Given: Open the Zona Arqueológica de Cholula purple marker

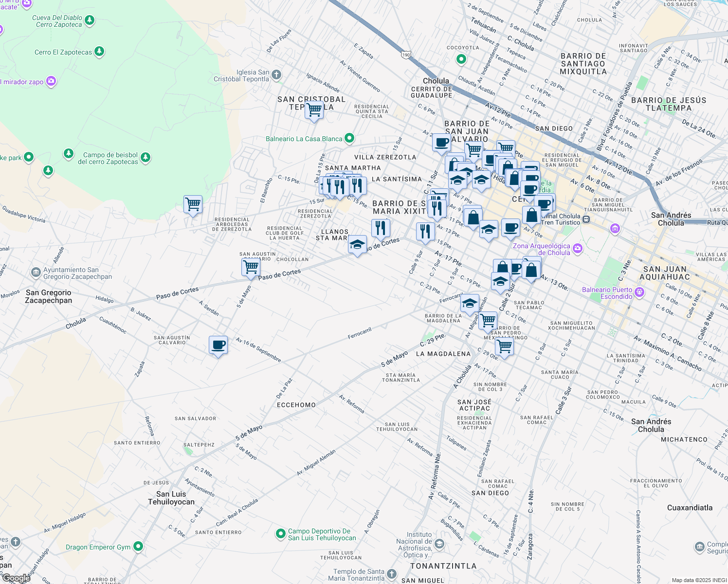Looking at the screenshot, I should click(x=578, y=248).
